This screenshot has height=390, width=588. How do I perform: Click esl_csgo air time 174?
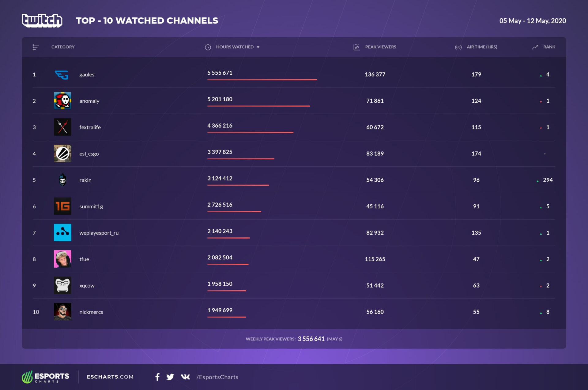(476, 154)
